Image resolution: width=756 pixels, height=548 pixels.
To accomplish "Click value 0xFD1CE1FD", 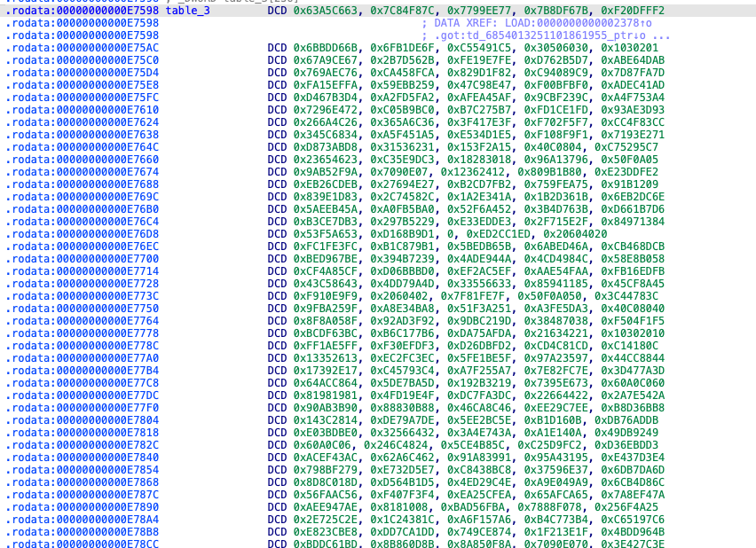I will 556,110.
